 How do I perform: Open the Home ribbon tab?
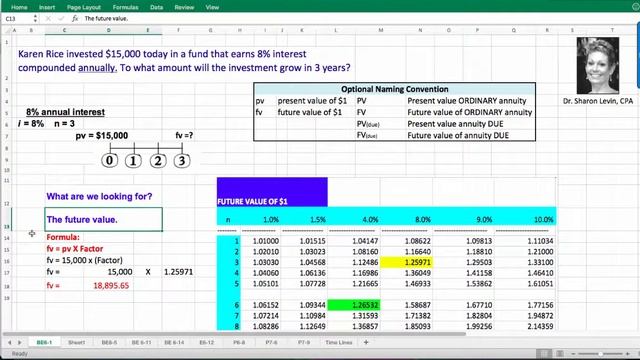(x=19, y=7)
